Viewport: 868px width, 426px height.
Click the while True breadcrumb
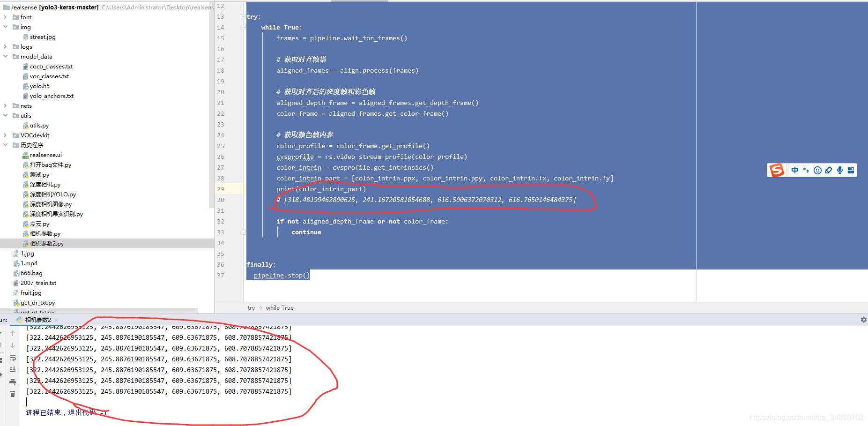(280, 308)
